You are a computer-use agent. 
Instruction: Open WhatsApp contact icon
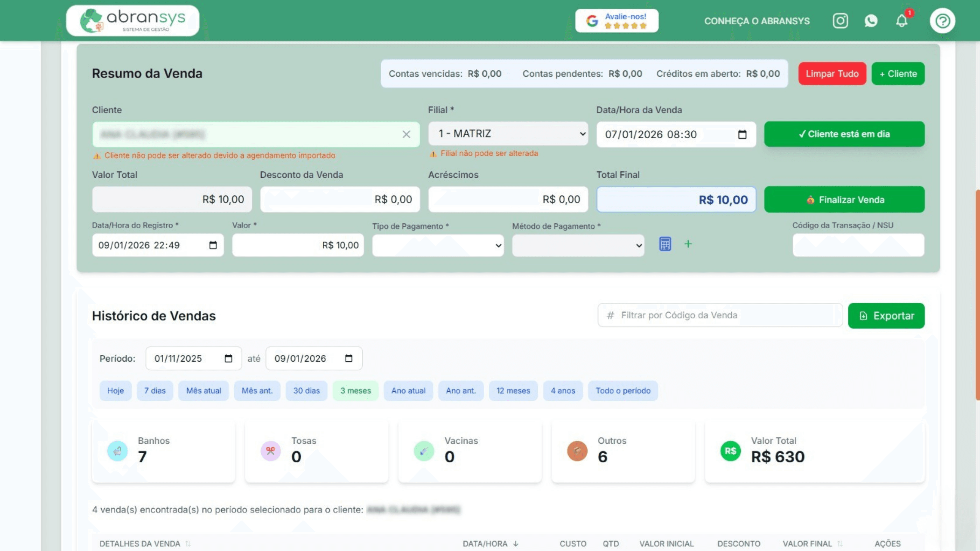tap(871, 20)
